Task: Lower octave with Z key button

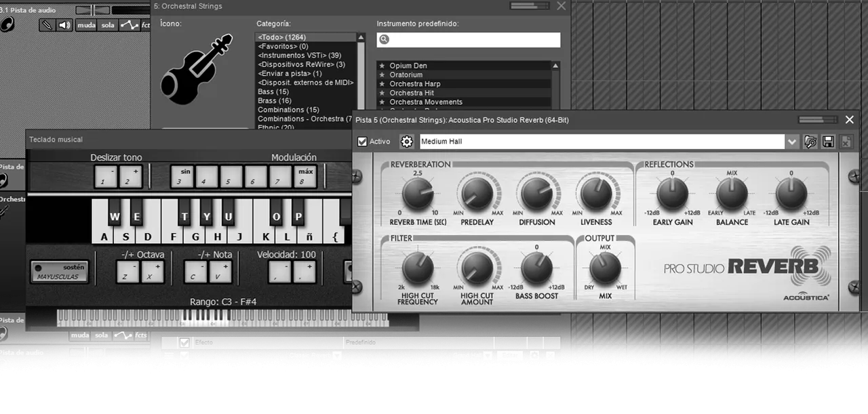Action: coord(128,272)
